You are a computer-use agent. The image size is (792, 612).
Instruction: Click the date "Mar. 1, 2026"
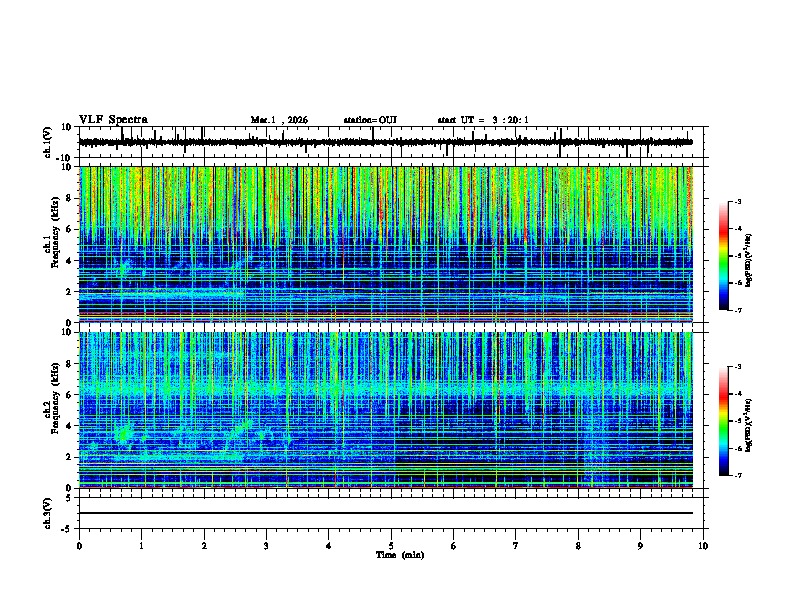click(279, 120)
